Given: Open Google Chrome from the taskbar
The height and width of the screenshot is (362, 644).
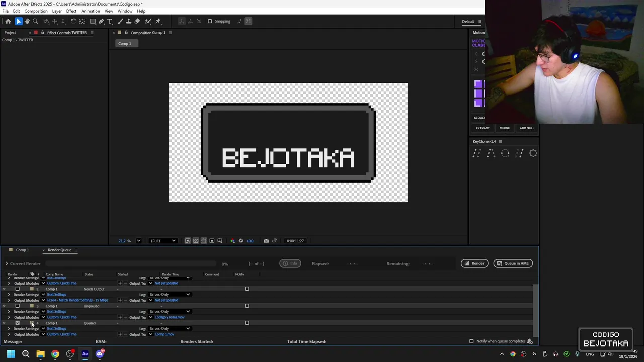Looking at the screenshot, I should tap(55, 354).
